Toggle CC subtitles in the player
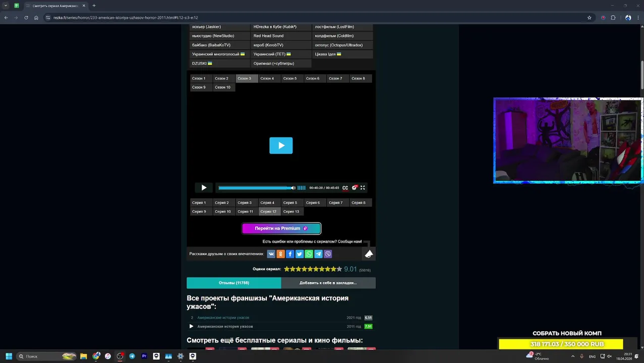Image resolution: width=644 pixels, height=363 pixels. click(x=345, y=188)
